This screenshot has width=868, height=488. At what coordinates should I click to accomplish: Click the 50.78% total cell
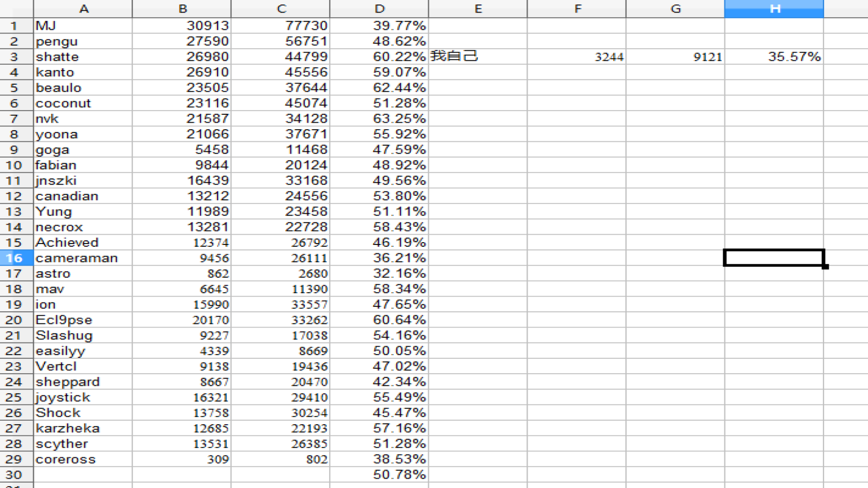coord(379,475)
